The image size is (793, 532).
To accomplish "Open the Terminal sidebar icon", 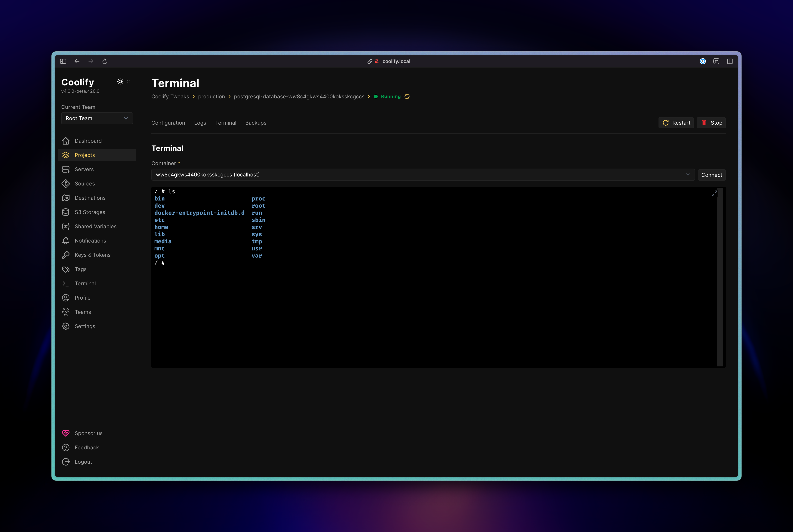I will click(66, 283).
